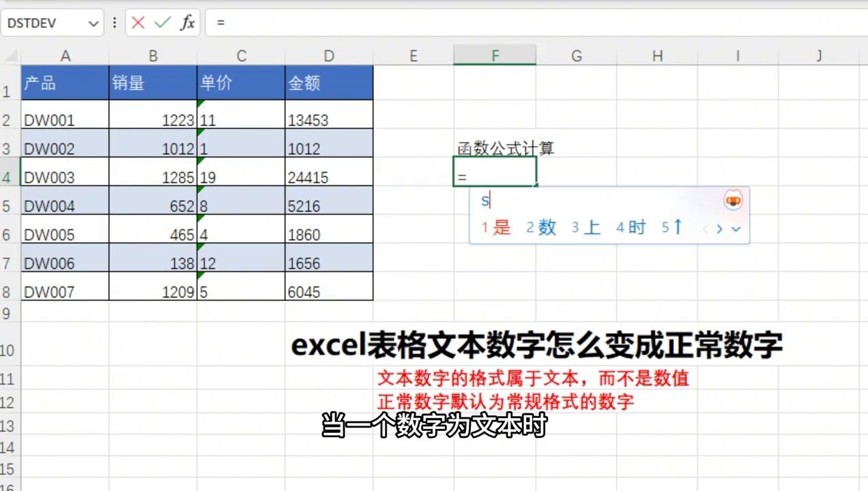Select column H header

[657, 56]
